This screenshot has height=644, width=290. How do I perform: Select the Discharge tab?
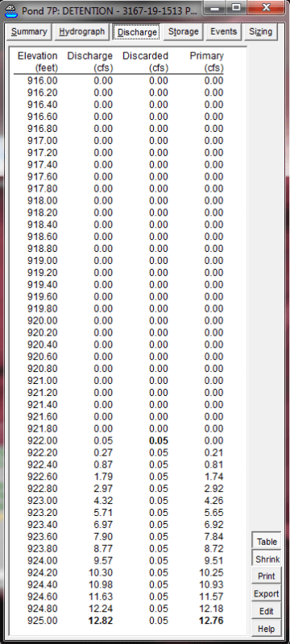136,32
